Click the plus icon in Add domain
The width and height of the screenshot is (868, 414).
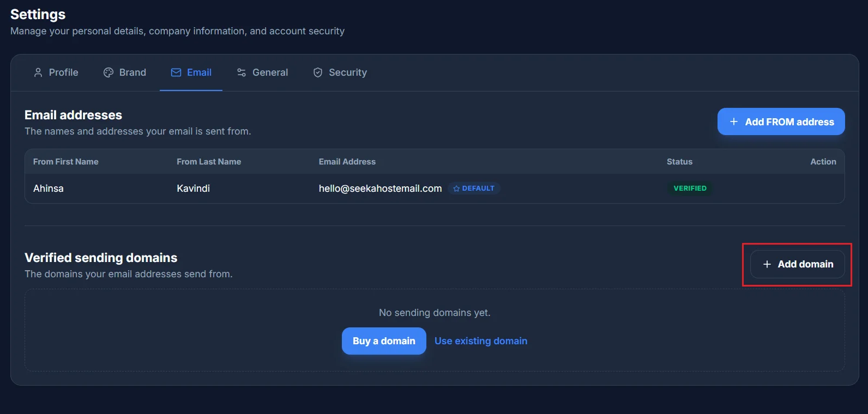coord(767,264)
